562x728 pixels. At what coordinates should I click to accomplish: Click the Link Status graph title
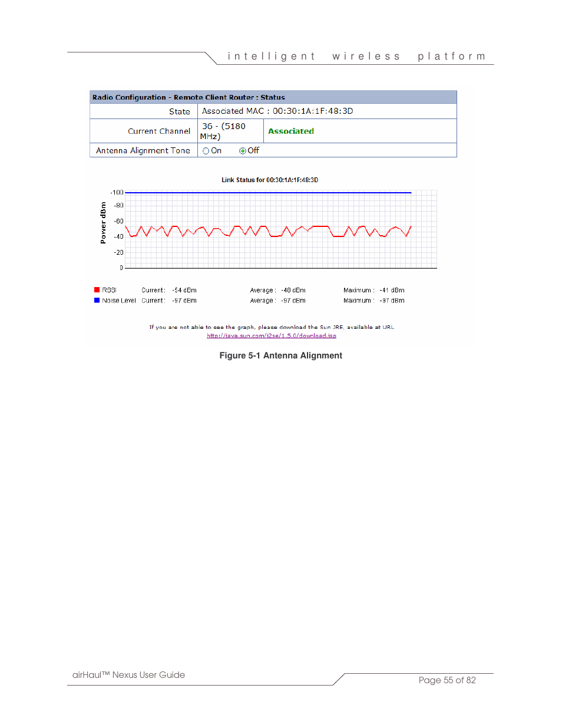pyautogui.click(x=270, y=180)
